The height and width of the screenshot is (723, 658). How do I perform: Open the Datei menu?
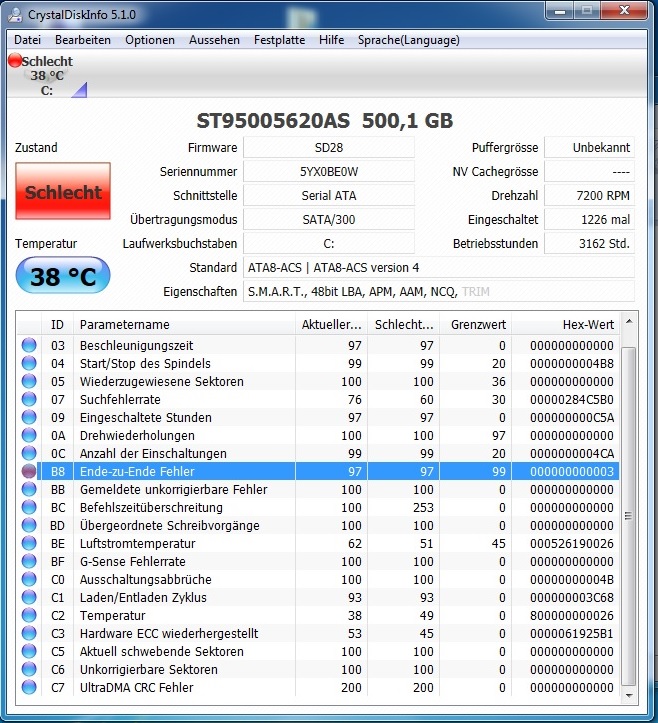tap(28, 40)
